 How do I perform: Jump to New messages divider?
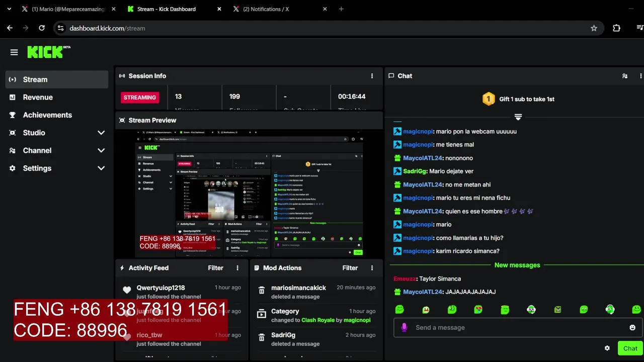[x=517, y=265]
